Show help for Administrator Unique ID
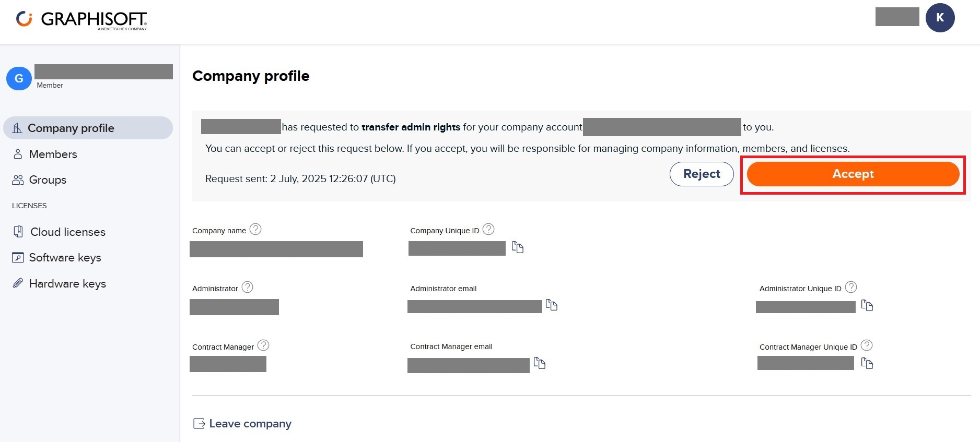The height and width of the screenshot is (442, 980). [x=851, y=288]
